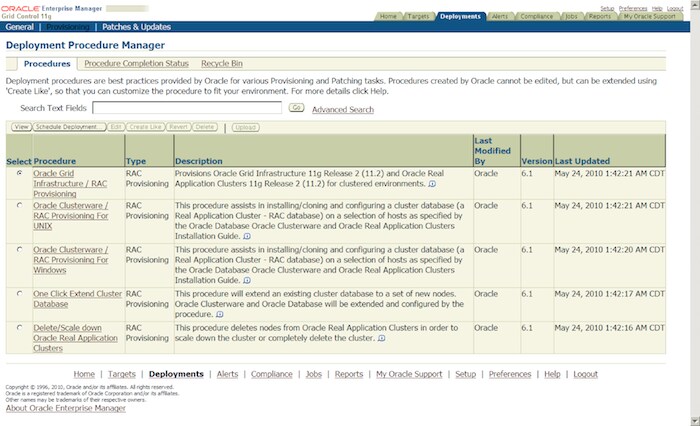The height and width of the screenshot is (426, 700).
Task: Open Setup link in footer
Action: tap(466, 374)
